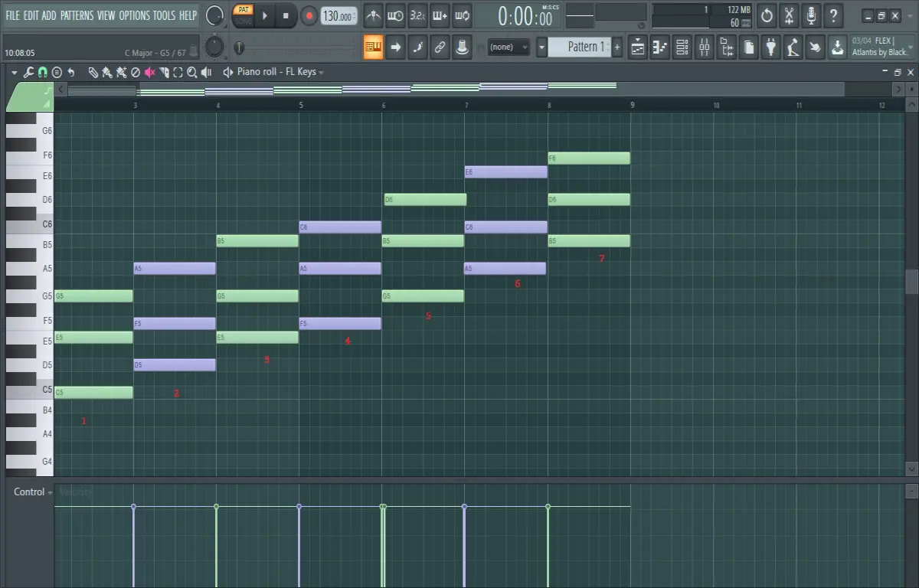
Task: Toggle the link/multilink controllers icon
Action: click(x=440, y=47)
